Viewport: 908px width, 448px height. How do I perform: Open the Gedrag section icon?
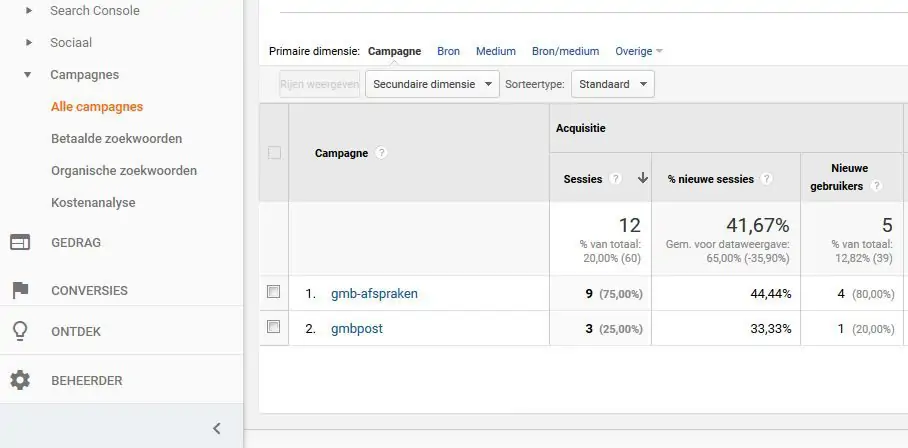(20, 242)
